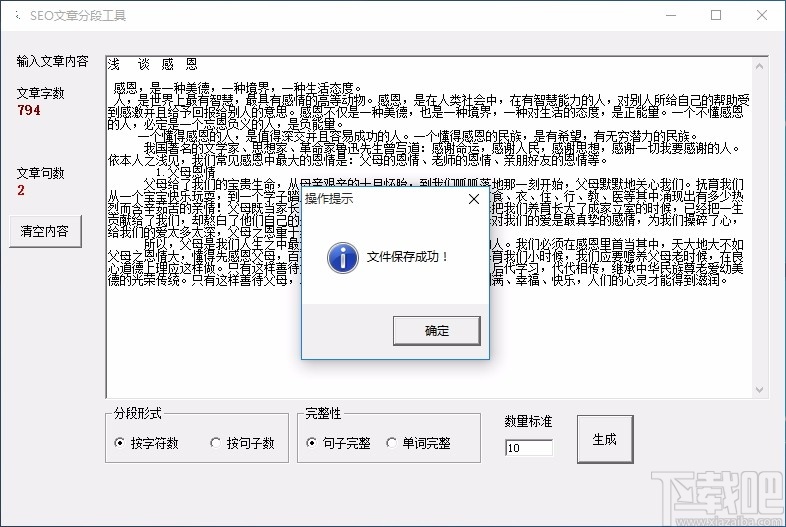Click the 数量标准 label
Image resolution: width=786 pixels, height=527 pixels.
528,422
